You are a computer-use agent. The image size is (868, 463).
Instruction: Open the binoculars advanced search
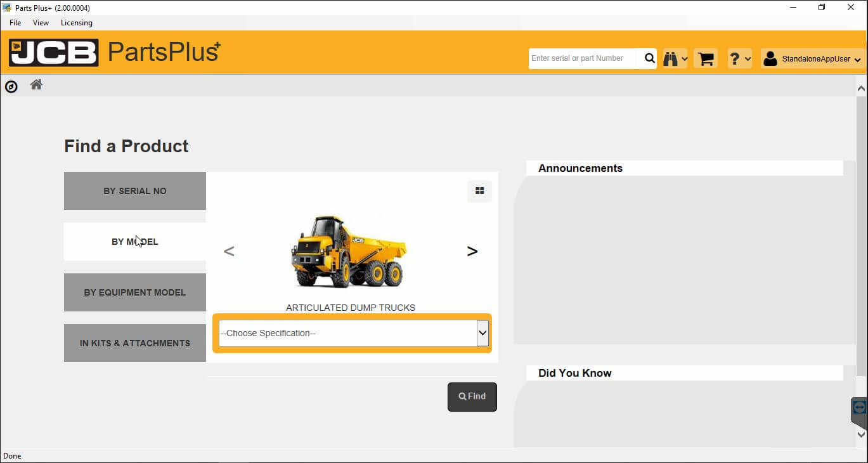[x=675, y=59]
